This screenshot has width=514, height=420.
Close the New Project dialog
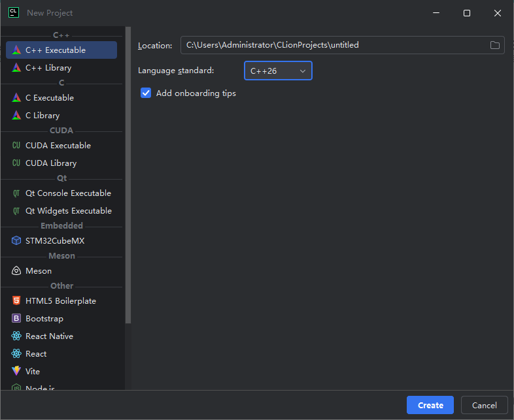pos(497,13)
